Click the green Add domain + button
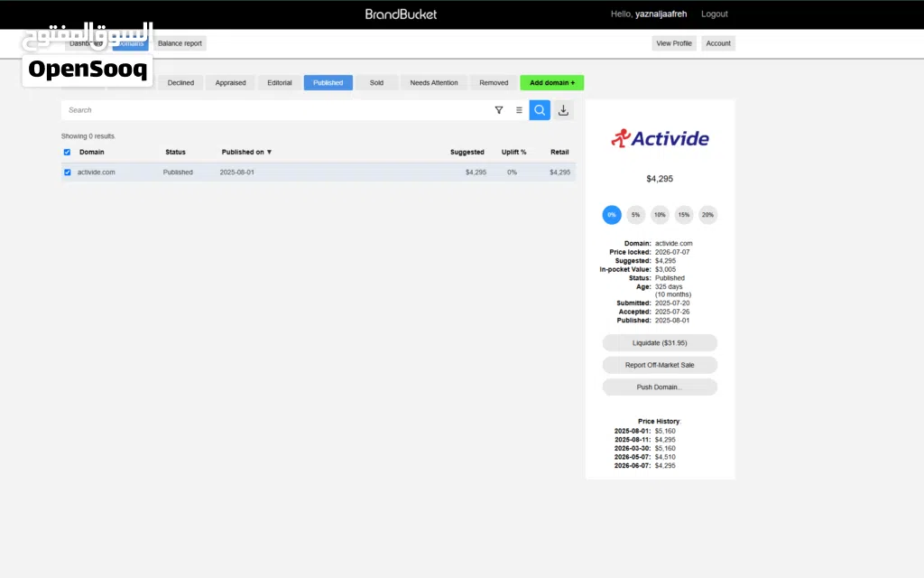Viewport: 924px width, 578px height. [x=552, y=82]
